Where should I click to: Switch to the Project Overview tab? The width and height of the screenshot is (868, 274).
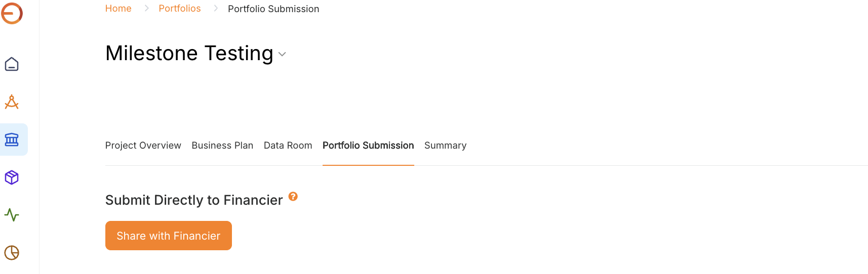click(143, 146)
